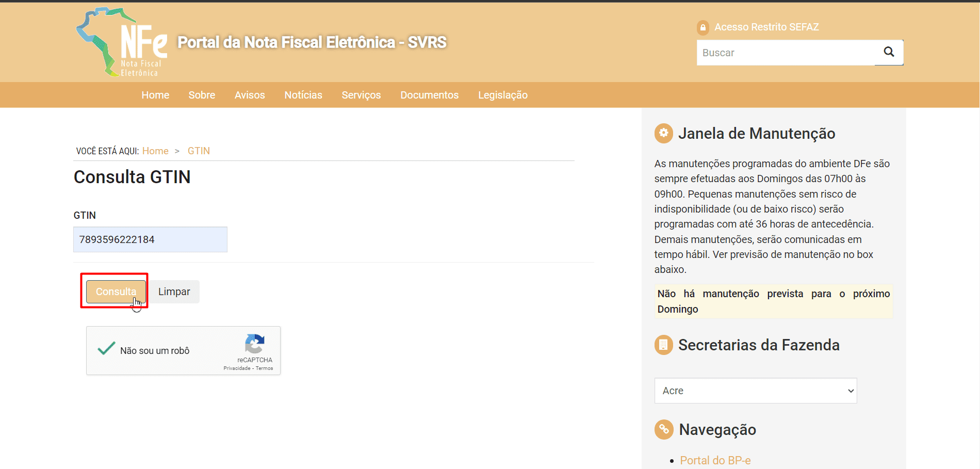Click the reCAPTCHA logo
This screenshot has height=469, width=980.
click(255, 344)
